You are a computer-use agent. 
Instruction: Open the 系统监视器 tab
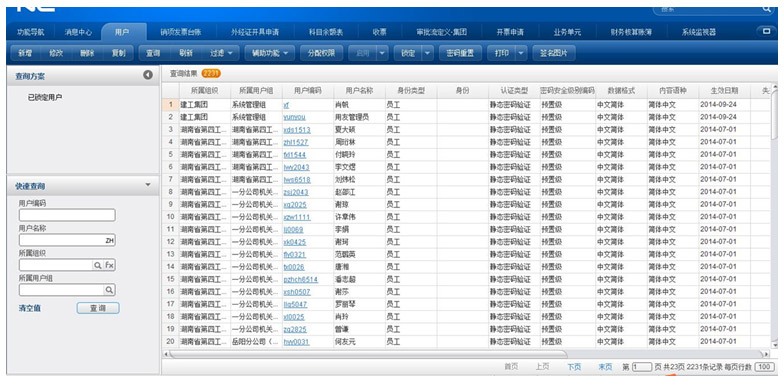(x=698, y=32)
